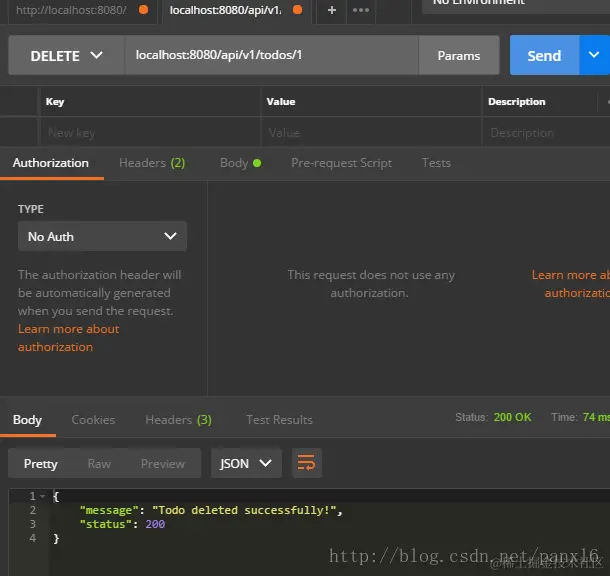Collapse JSON object at line 1
This screenshot has height=576, width=610.
pos(42,496)
